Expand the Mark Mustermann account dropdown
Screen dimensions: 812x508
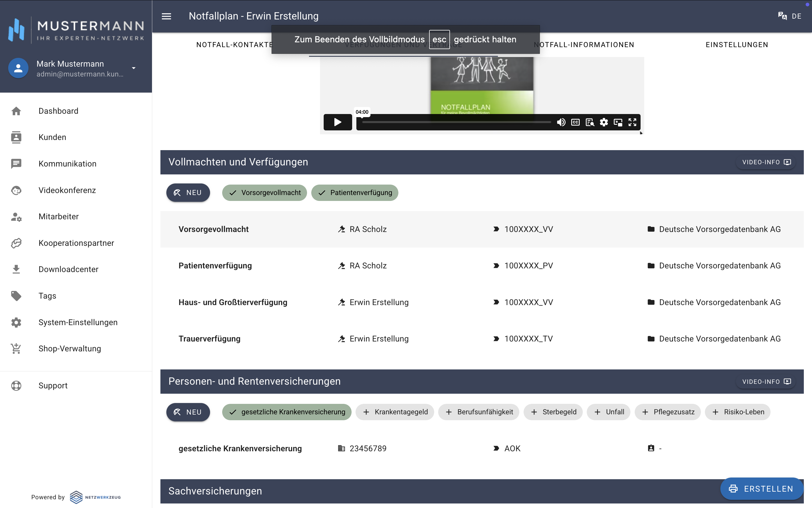tap(134, 68)
